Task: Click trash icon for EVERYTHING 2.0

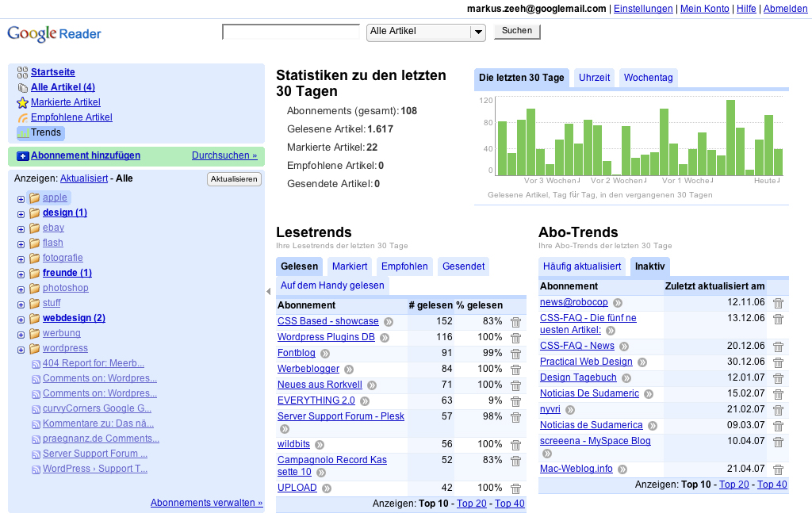Action: (x=515, y=402)
